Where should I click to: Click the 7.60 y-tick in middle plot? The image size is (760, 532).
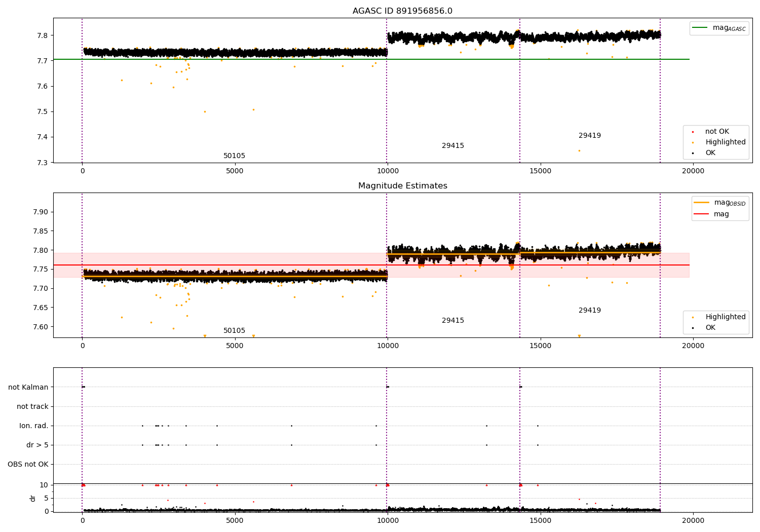41,327
